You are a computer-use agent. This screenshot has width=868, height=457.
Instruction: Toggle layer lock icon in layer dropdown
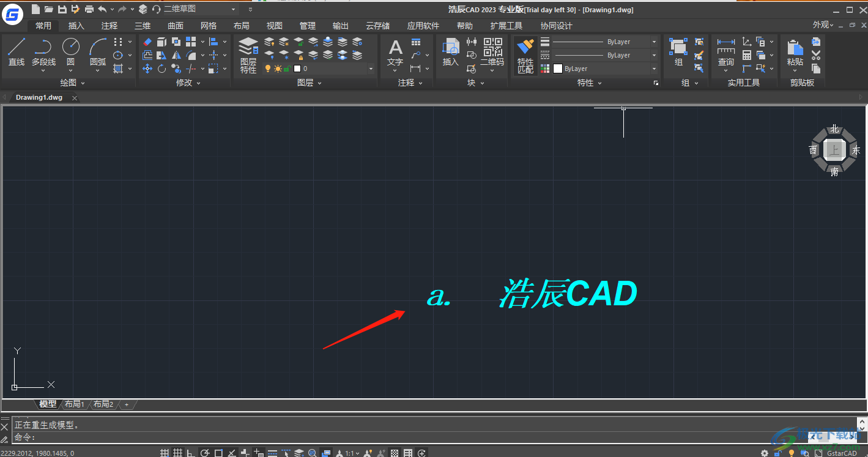point(287,69)
